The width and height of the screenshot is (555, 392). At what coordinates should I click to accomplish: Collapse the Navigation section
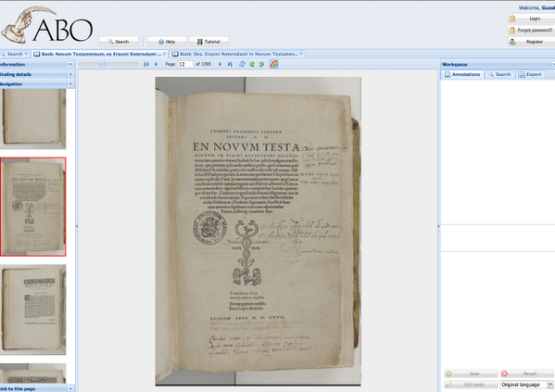tap(70, 84)
